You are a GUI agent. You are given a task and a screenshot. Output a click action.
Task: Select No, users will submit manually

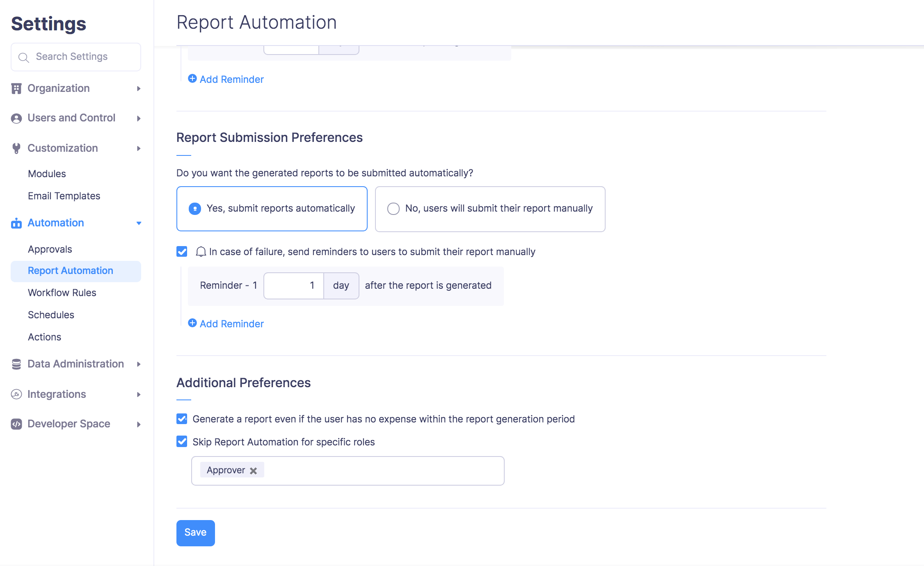pos(393,209)
